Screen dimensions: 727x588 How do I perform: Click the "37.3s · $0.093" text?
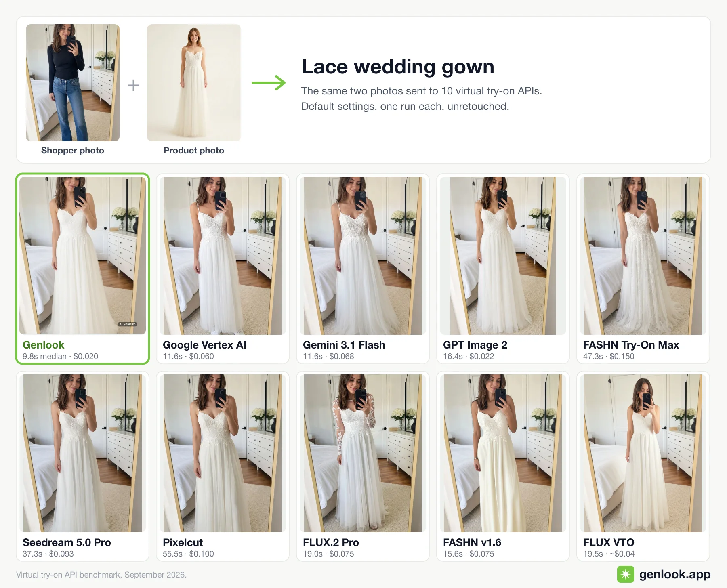(48, 554)
